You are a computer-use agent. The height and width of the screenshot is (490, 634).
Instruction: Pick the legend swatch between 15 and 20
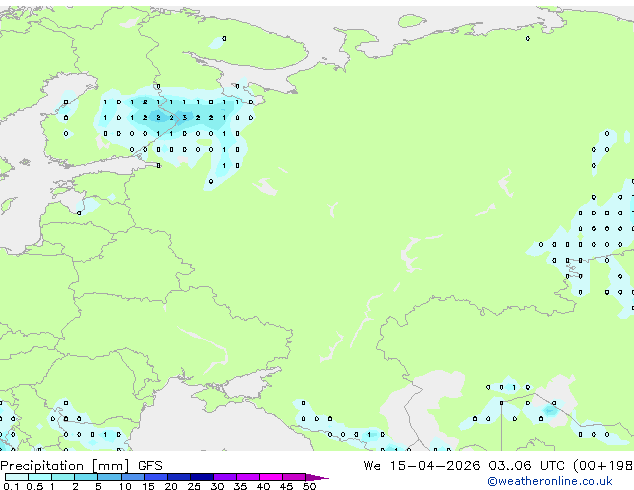[x=156, y=477]
